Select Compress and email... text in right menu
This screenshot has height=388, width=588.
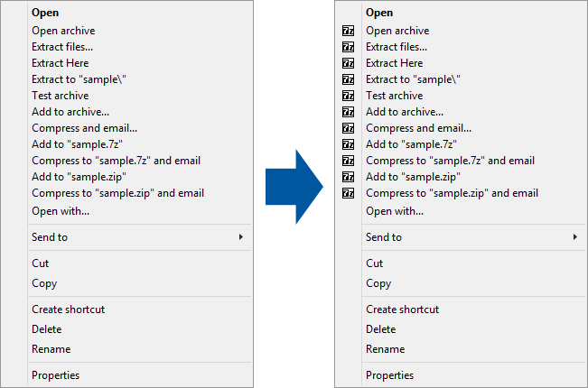point(418,128)
